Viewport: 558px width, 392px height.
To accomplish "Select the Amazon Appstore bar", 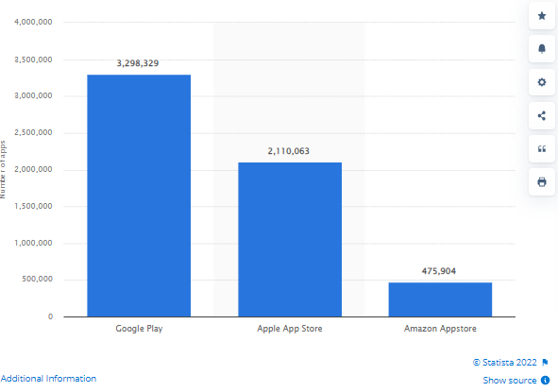I will (440, 299).
